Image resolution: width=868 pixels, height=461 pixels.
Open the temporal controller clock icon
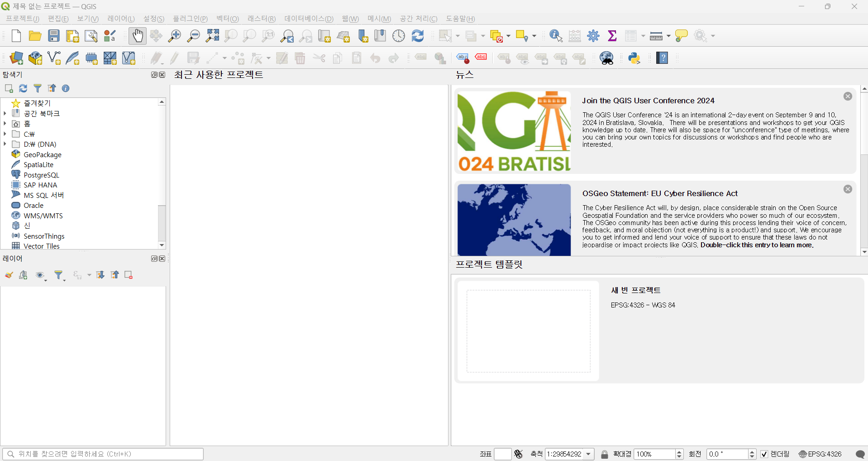pos(399,36)
